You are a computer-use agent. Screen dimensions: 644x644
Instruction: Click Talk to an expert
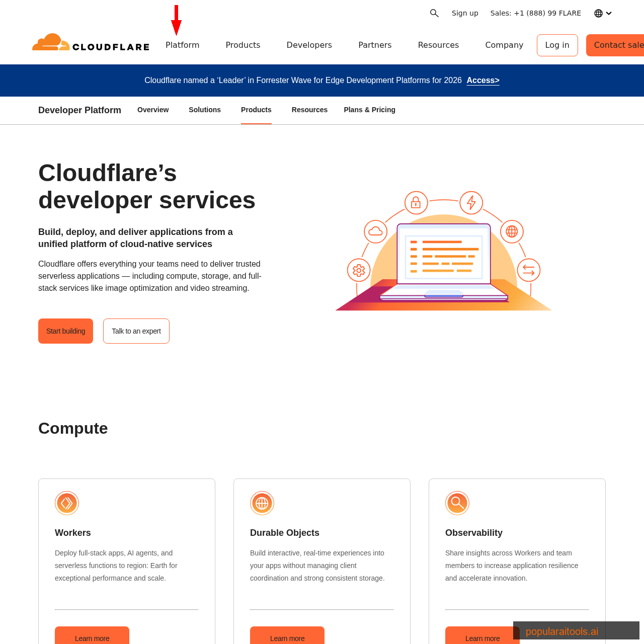(x=136, y=331)
